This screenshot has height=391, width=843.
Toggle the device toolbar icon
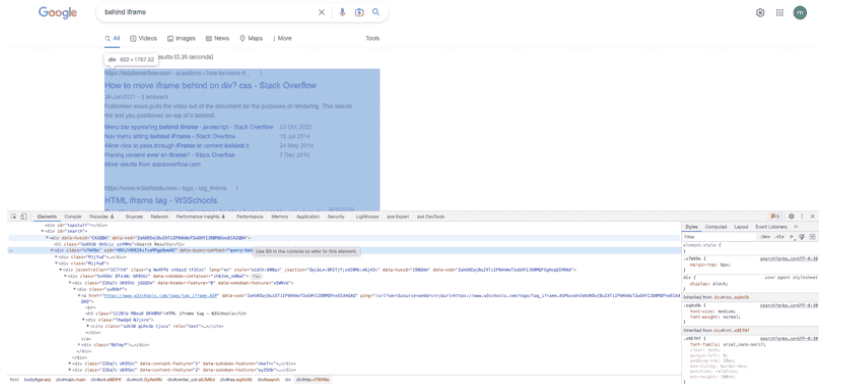24,216
